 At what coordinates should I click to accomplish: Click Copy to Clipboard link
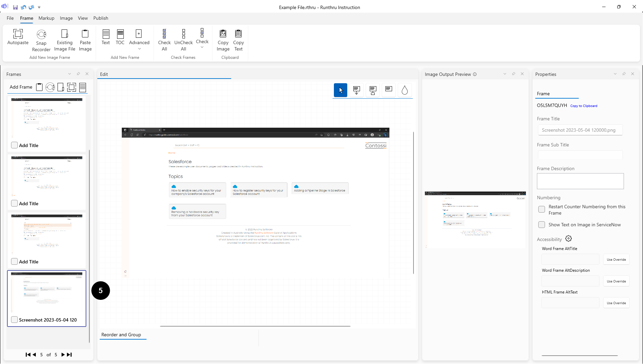(583, 106)
